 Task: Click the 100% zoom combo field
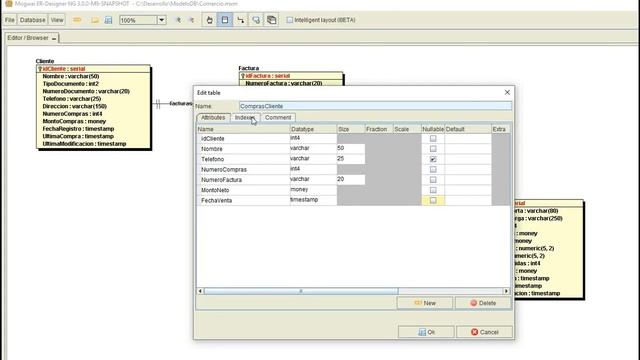(138, 20)
